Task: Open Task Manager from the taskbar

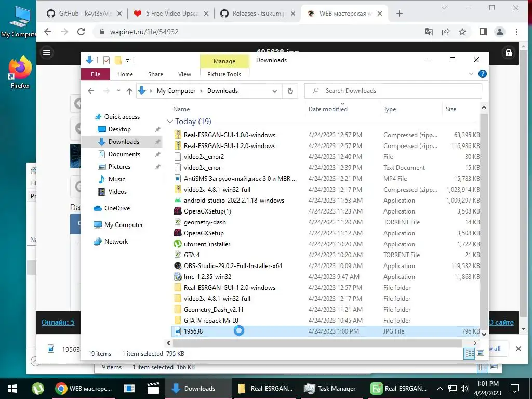Action: pos(330,389)
